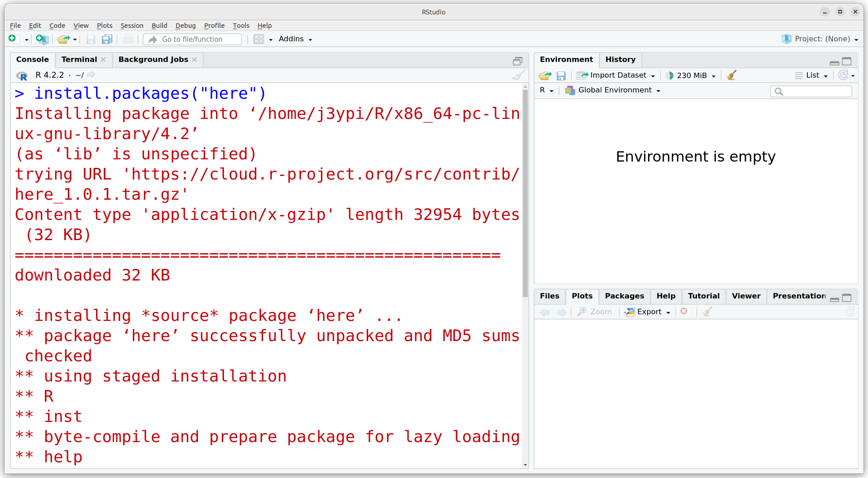868x478 pixels.
Task: Open the View menu
Action: (x=81, y=26)
